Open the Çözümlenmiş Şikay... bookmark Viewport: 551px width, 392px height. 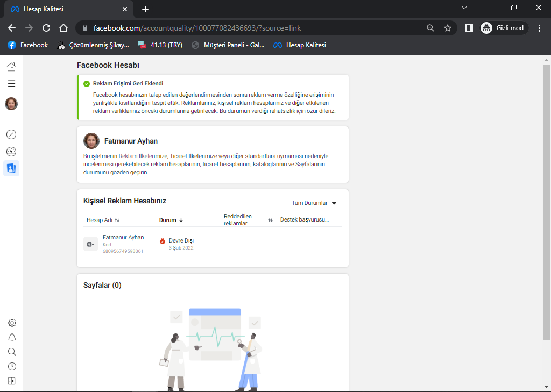click(x=93, y=45)
